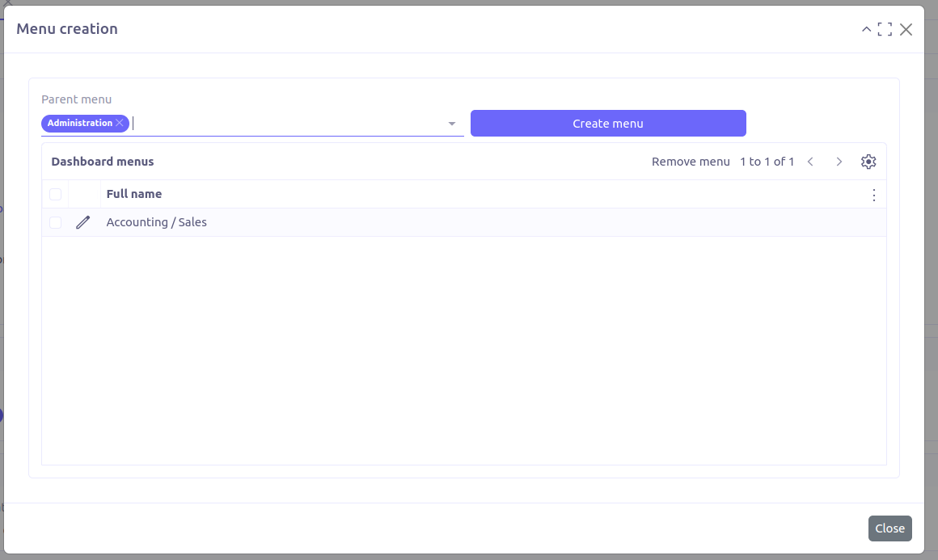Image resolution: width=938 pixels, height=560 pixels.
Task: Edit Accounting / Sales using the pencil icon
Action: pos(82,222)
